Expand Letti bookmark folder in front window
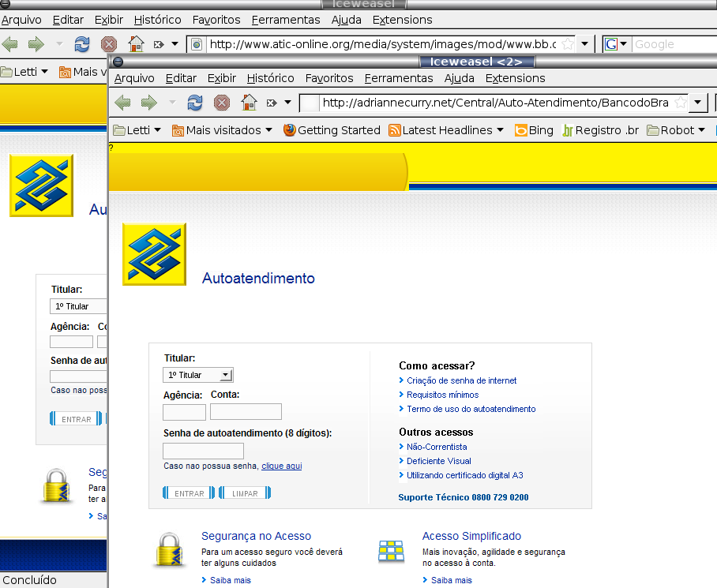Image resolution: width=717 pixels, height=588 pixels. tap(137, 130)
